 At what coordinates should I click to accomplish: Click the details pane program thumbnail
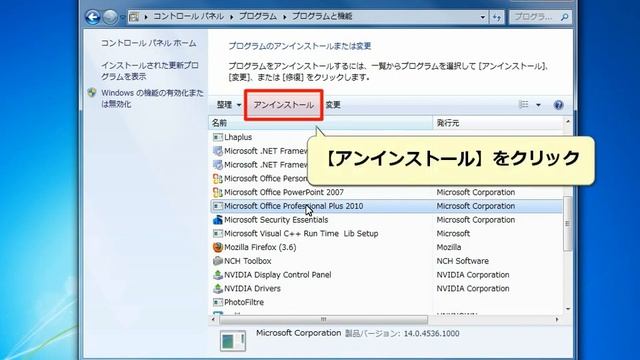233,341
